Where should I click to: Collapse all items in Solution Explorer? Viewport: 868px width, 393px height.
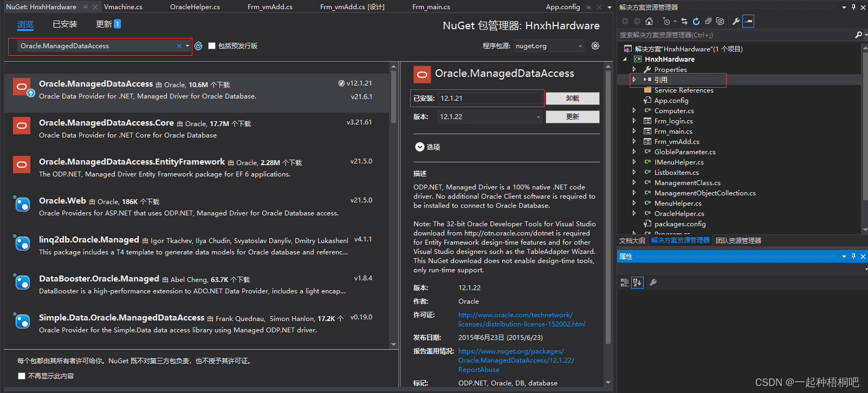[x=708, y=21]
